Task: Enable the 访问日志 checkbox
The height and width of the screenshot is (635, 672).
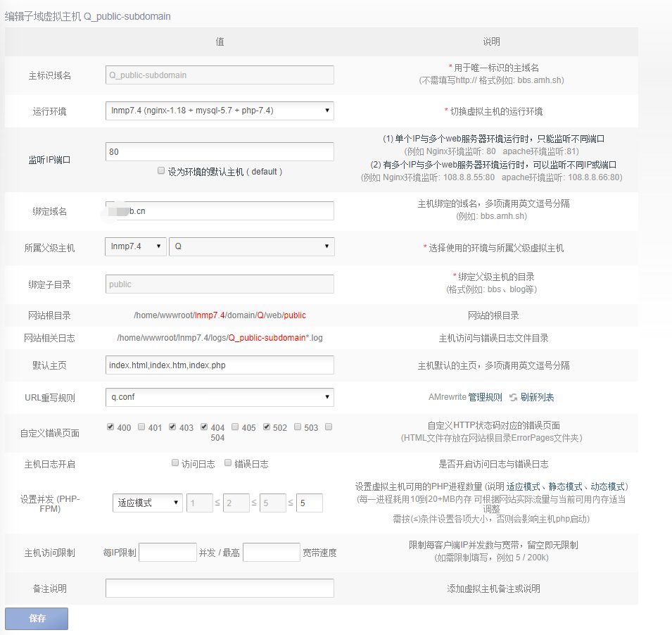Action: 175,463
